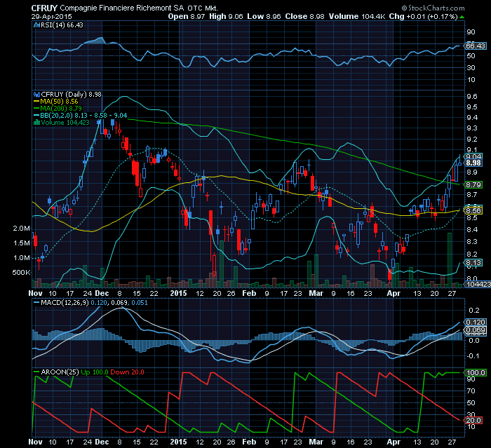Click the 20.0 Aroon Down value tag
The height and width of the screenshot is (448, 491).
pyautogui.click(x=473, y=421)
